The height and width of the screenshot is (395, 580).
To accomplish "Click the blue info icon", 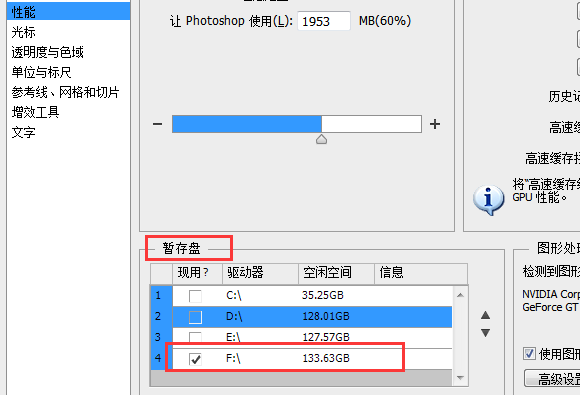I will point(488,200).
